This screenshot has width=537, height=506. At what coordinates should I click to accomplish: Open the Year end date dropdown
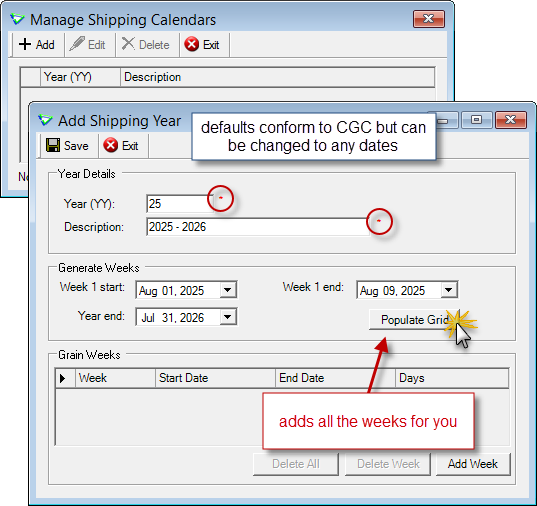click(228, 317)
